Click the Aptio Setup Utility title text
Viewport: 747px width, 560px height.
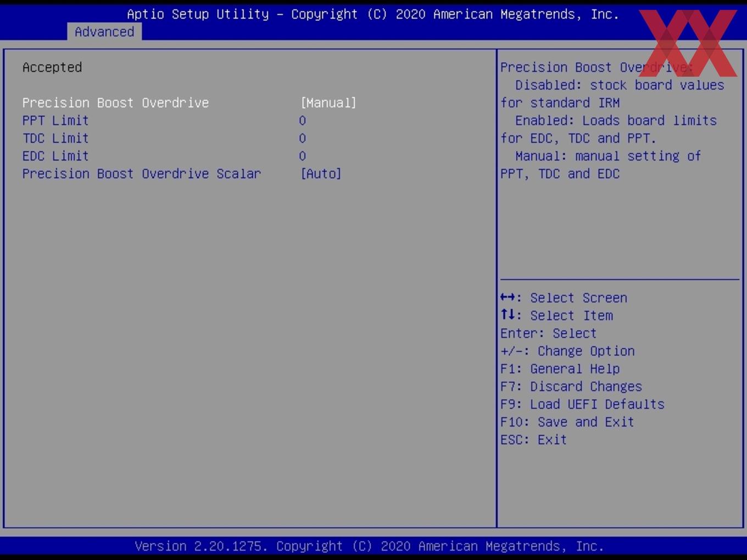(x=373, y=14)
